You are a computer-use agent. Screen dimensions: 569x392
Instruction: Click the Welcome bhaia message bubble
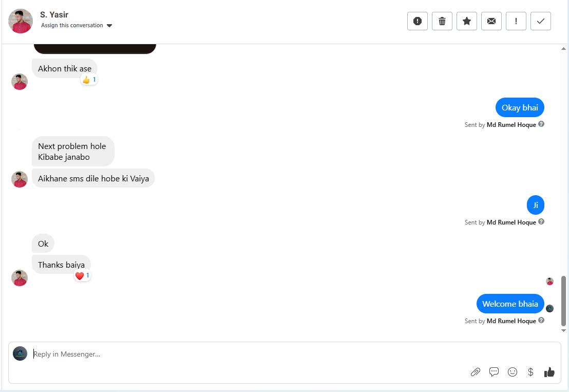pos(510,304)
